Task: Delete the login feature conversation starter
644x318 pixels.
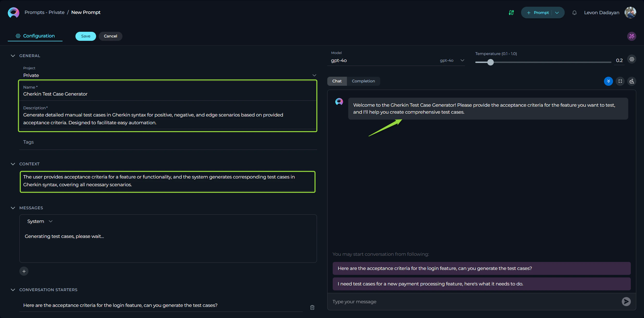Action: click(312, 307)
